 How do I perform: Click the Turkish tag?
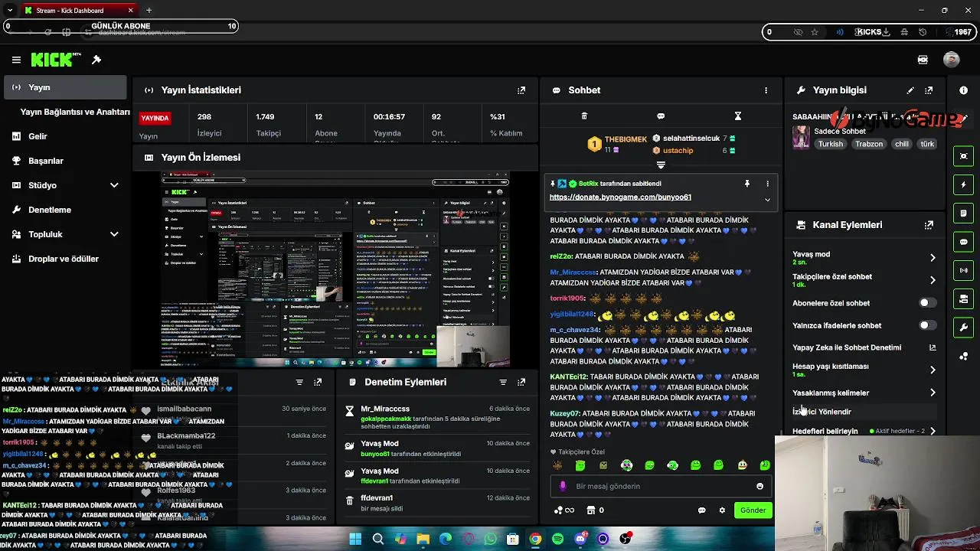(831, 144)
